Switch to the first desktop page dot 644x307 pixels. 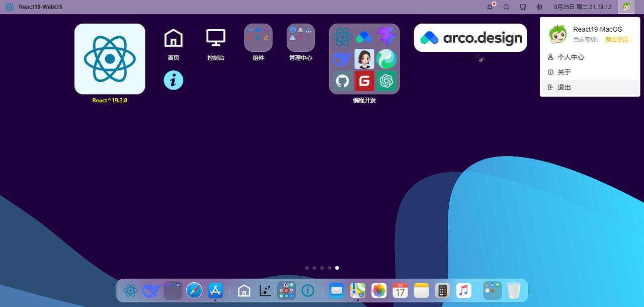click(307, 268)
